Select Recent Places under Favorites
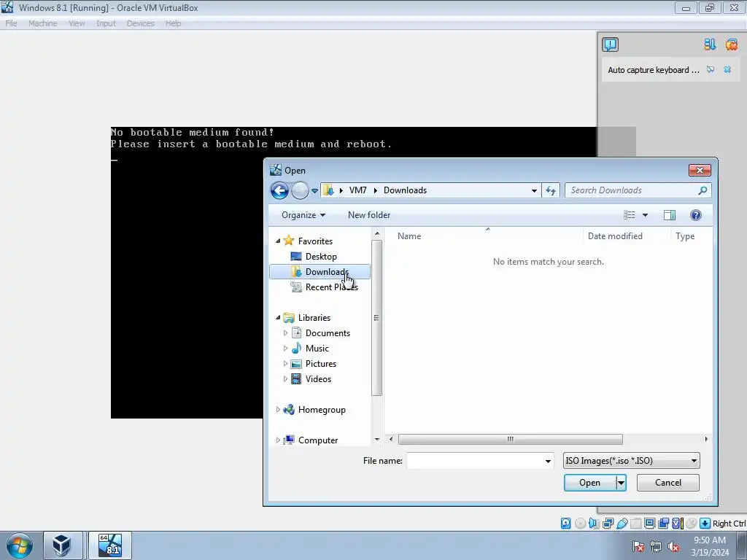The image size is (747, 560). pos(331,287)
